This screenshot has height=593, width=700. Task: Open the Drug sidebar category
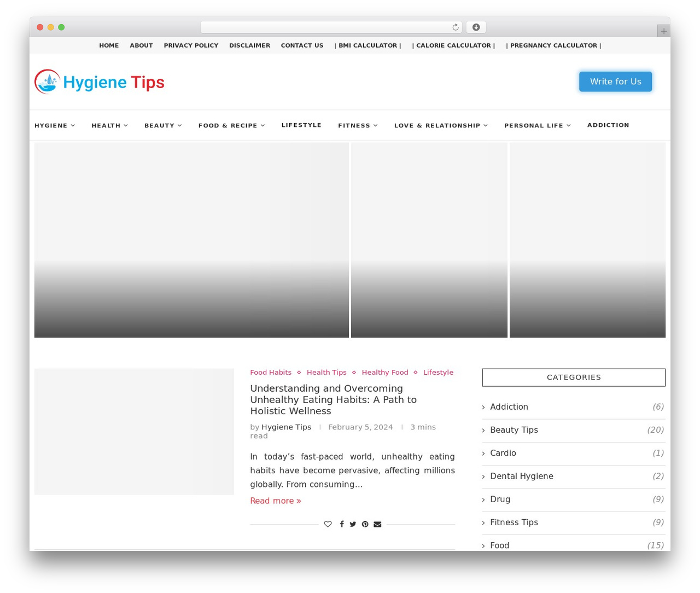tap(500, 499)
